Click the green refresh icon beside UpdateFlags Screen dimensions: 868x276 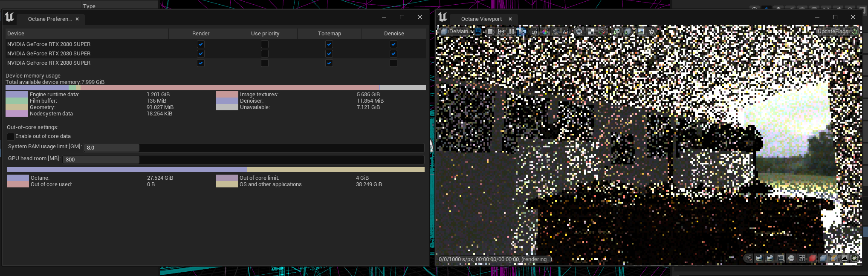tap(854, 32)
